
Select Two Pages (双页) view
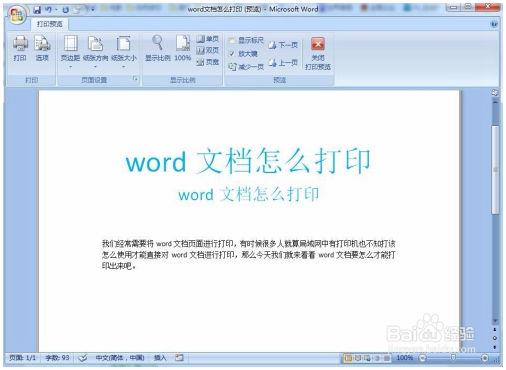[207, 50]
